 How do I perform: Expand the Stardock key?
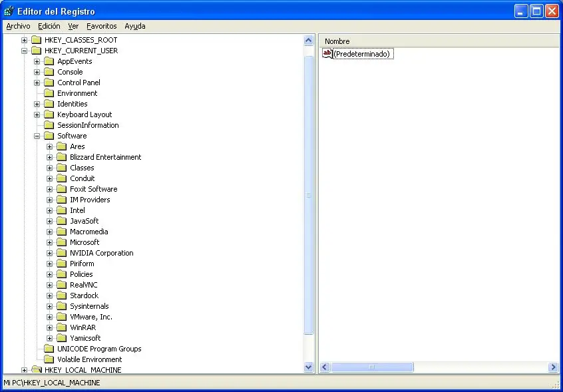(x=49, y=295)
